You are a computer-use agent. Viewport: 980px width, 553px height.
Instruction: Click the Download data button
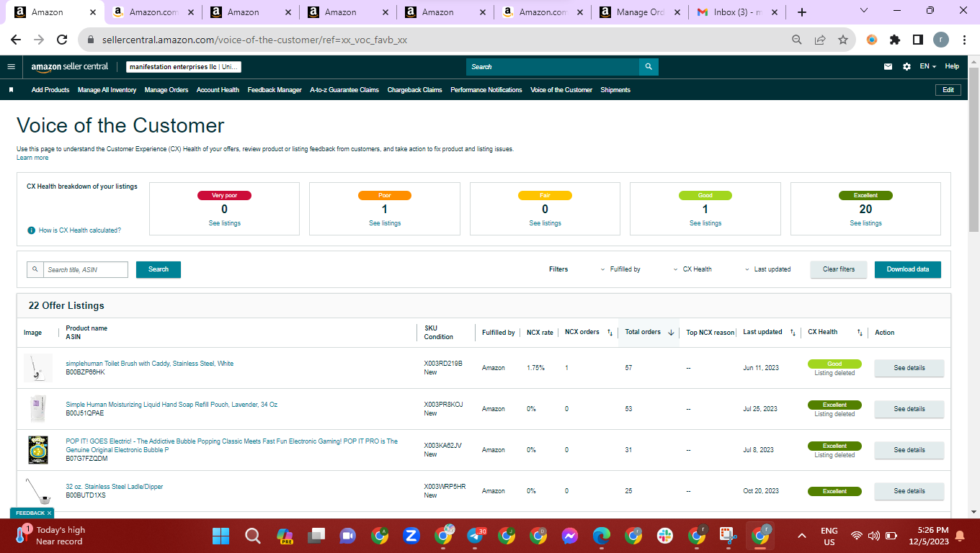pyautogui.click(x=908, y=269)
